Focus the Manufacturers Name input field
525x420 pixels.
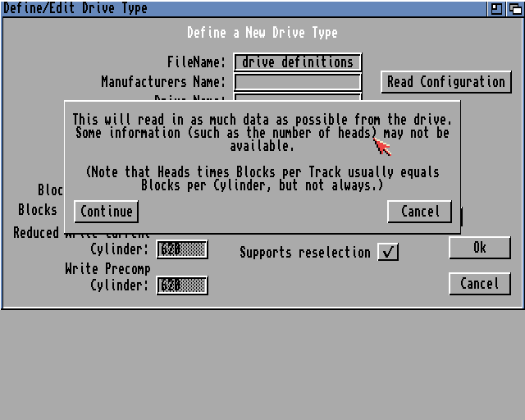[x=297, y=82]
